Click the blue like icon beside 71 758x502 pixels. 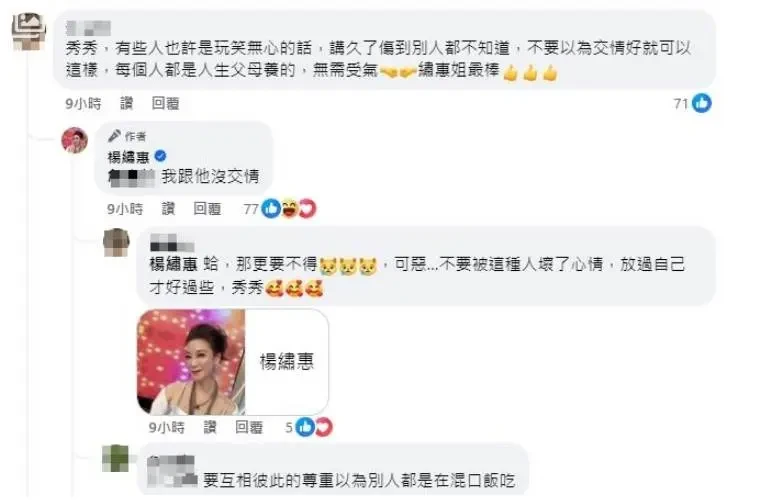(701, 103)
